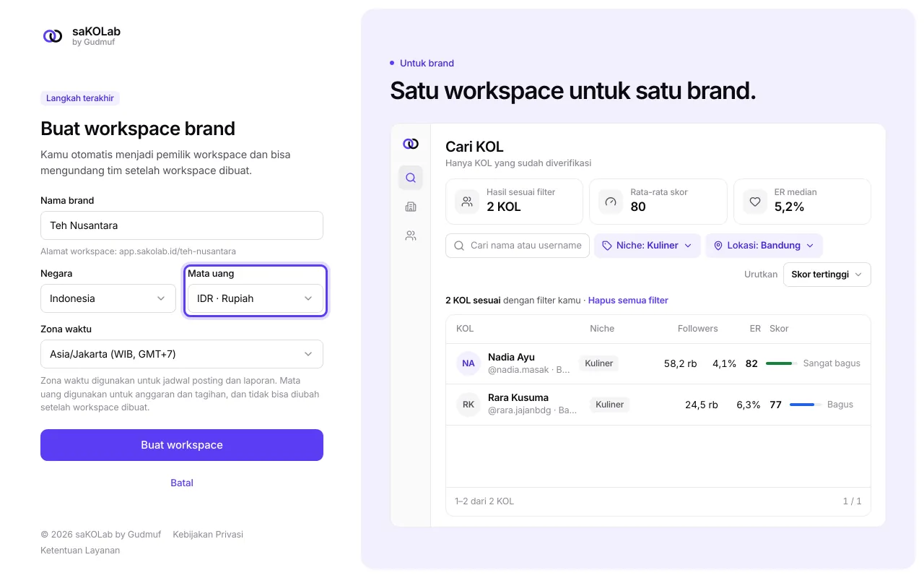This screenshot has height=578, width=924.
Task: Open the building icon in preview sidebar
Action: tap(411, 207)
